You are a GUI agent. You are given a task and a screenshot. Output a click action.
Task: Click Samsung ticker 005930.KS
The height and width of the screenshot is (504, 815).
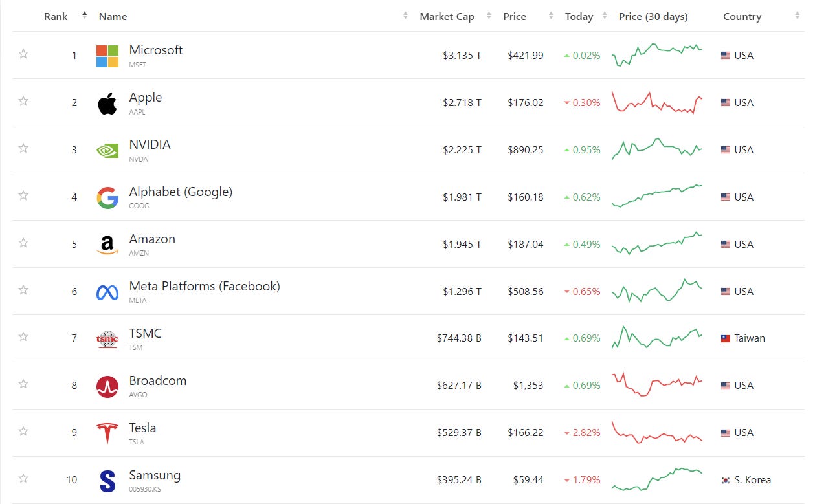pyautogui.click(x=145, y=489)
